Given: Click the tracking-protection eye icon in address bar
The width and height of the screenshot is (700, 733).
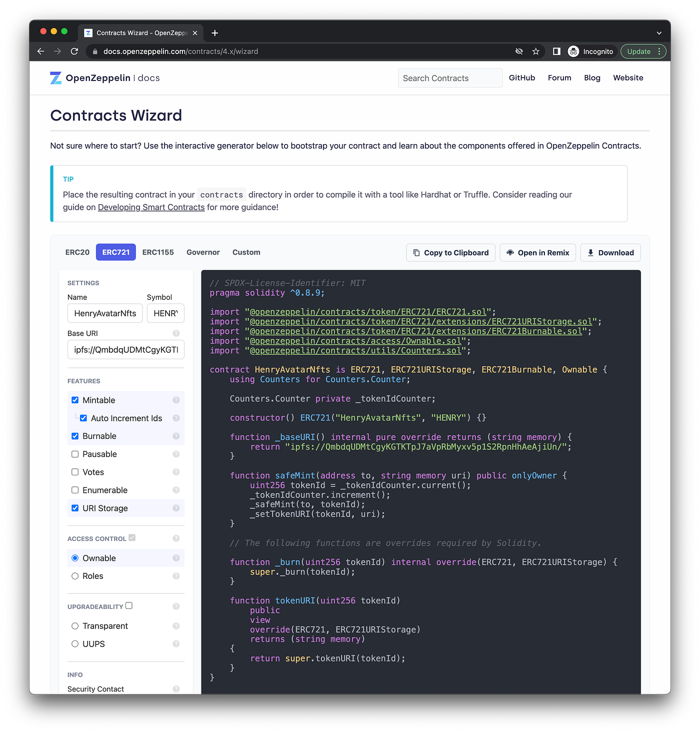Looking at the screenshot, I should pyautogui.click(x=519, y=52).
